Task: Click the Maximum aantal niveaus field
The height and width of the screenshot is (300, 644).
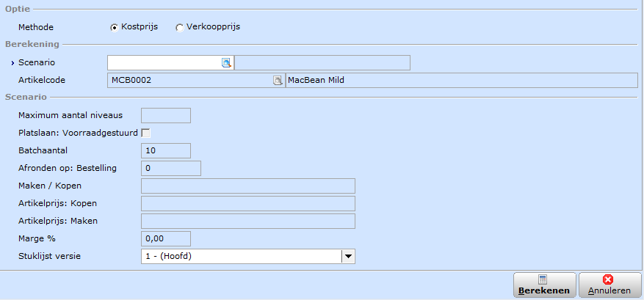Action: [x=166, y=115]
